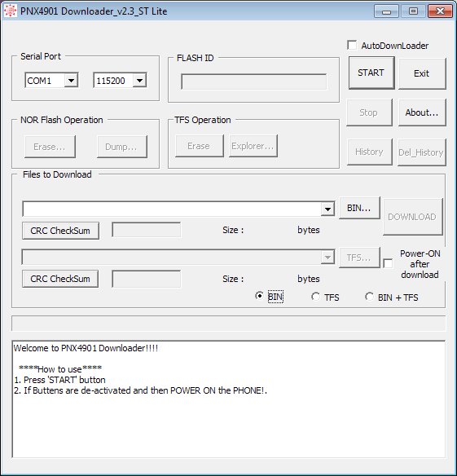Expand the TFS file path dropdown
This screenshot has height=476, width=457.
[x=327, y=258]
